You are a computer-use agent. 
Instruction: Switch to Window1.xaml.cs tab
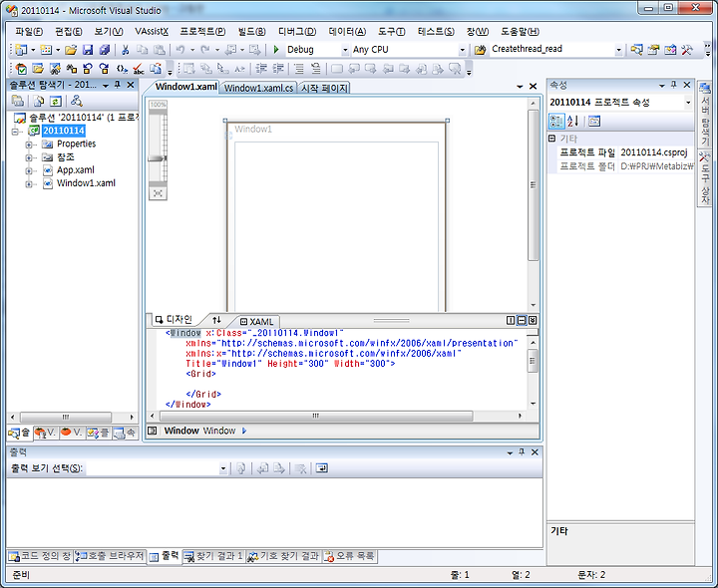point(258,88)
